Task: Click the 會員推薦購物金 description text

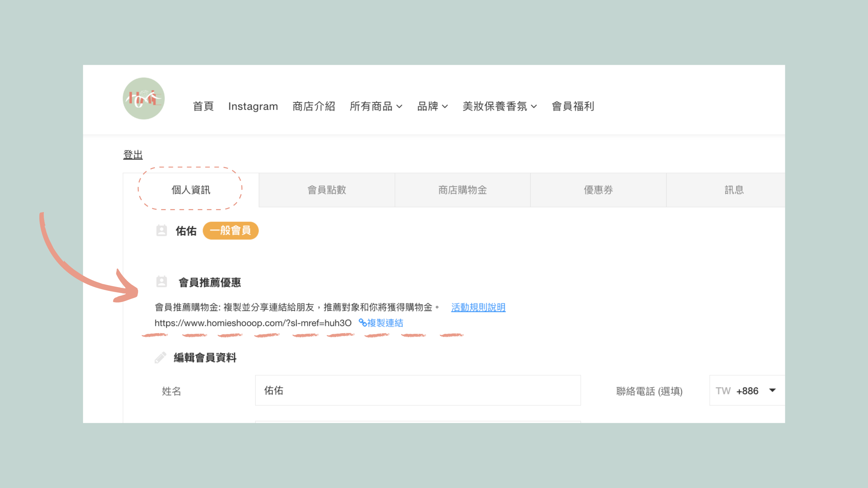Action: pyautogui.click(x=297, y=307)
